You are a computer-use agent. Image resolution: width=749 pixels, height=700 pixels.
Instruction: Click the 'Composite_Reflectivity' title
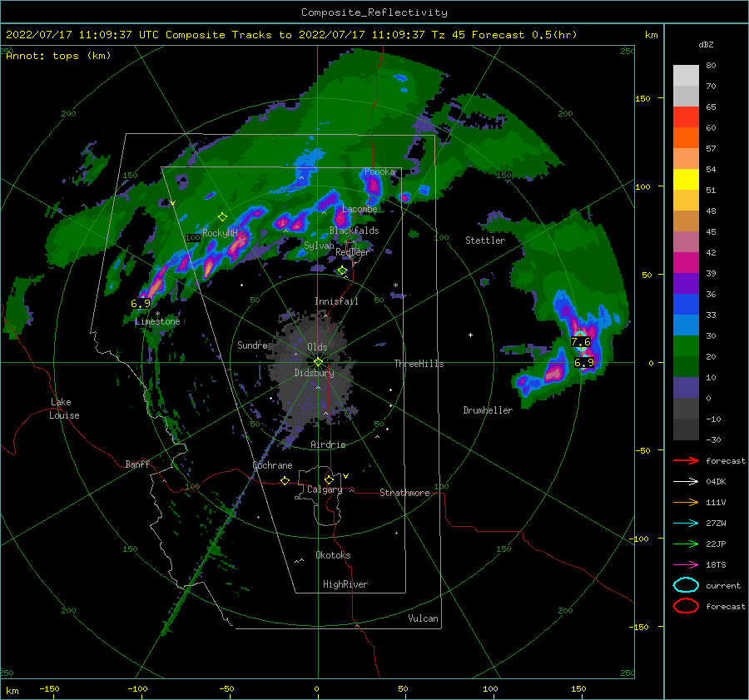(374, 12)
